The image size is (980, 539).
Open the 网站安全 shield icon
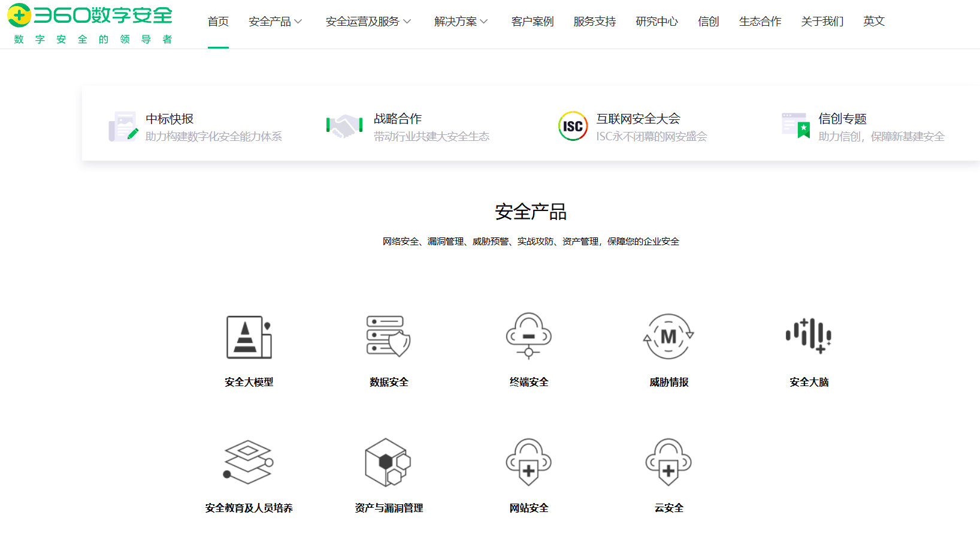(x=529, y=462)
